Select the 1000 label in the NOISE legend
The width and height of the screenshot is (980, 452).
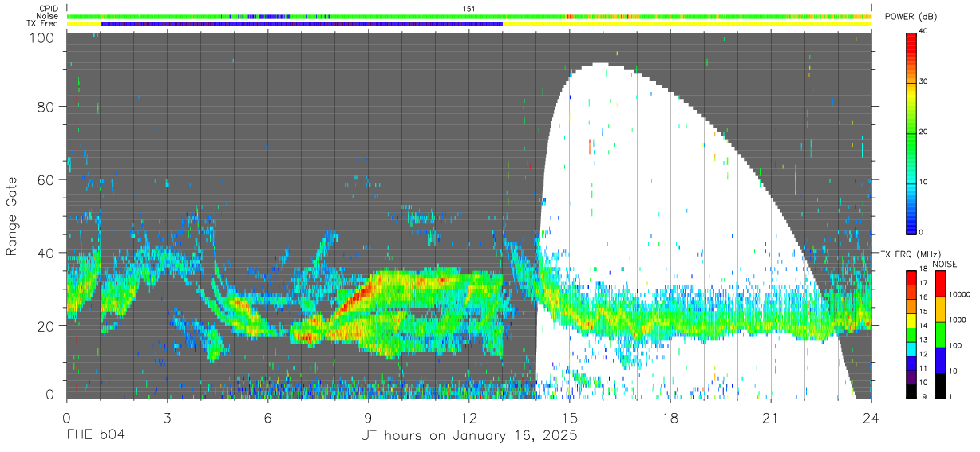click(958, 320)
